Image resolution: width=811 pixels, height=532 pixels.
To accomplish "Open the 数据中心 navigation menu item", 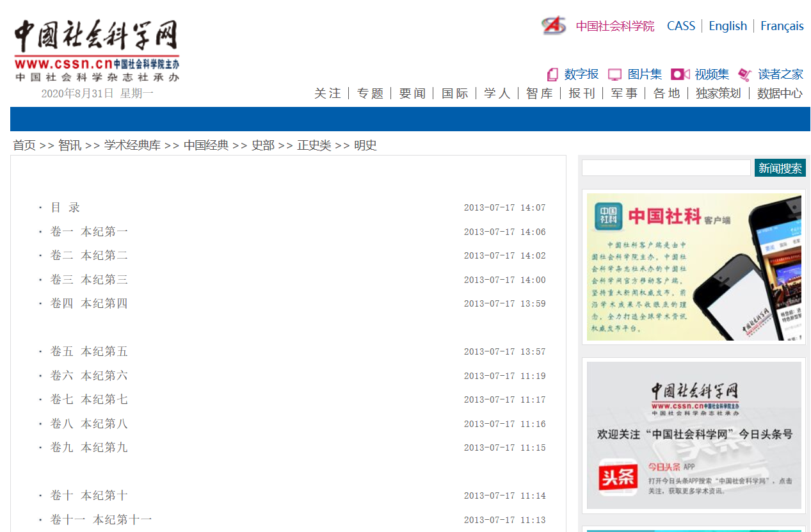I will click(780, 93).
